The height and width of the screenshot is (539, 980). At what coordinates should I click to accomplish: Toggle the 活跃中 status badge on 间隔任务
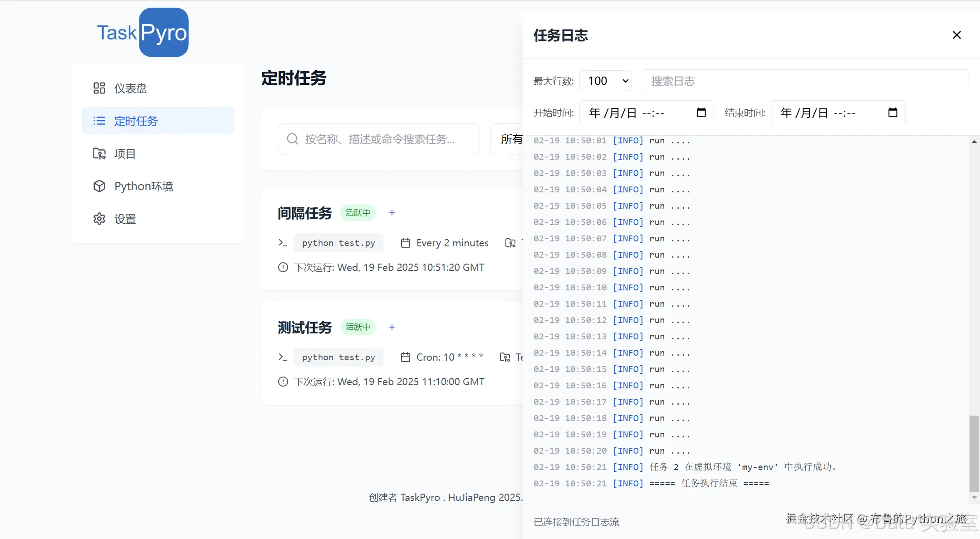click(x=358, y=212)
